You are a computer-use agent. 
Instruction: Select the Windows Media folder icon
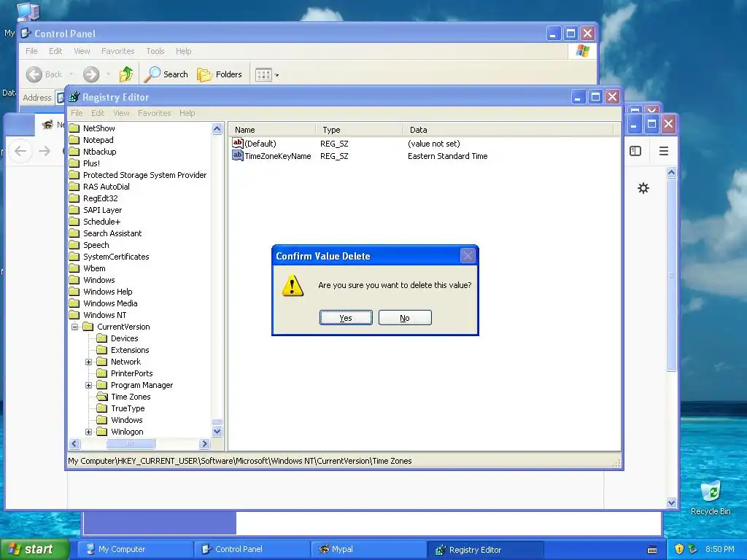[x=74, y=303]
